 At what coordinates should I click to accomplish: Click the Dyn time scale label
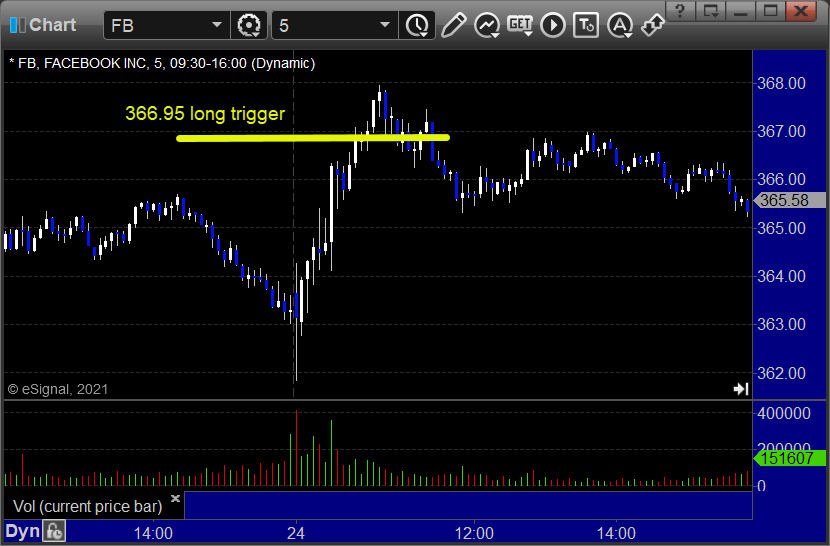click(23, 531)
